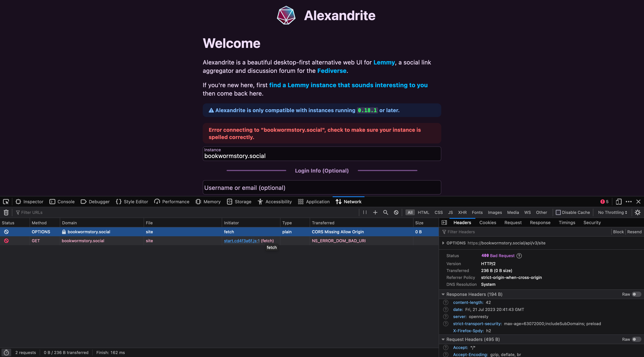This screenshot has width=644, height=357.
Task: Expand the OPTIONS request URL details
Action: 443,243
